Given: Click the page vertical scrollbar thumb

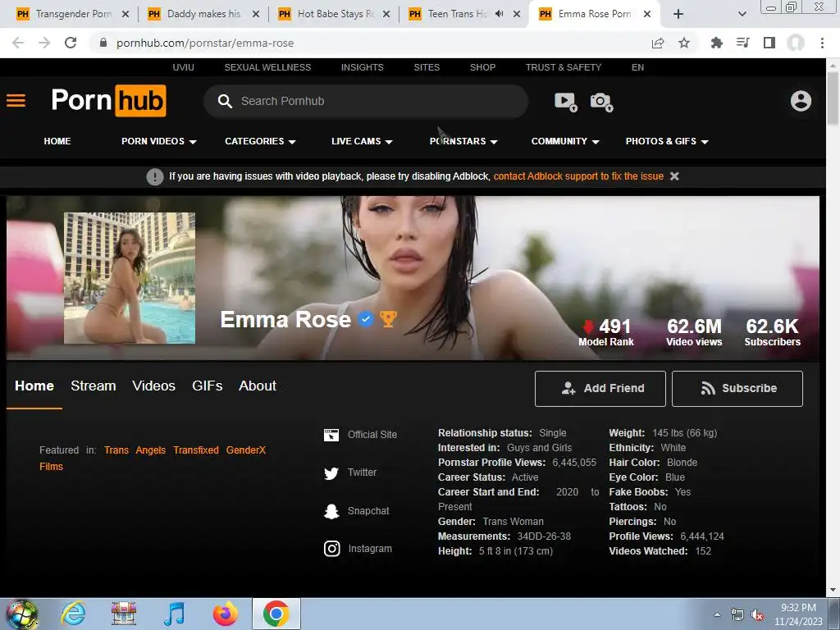Looking at the screenshot, I should tap(833, 98).
